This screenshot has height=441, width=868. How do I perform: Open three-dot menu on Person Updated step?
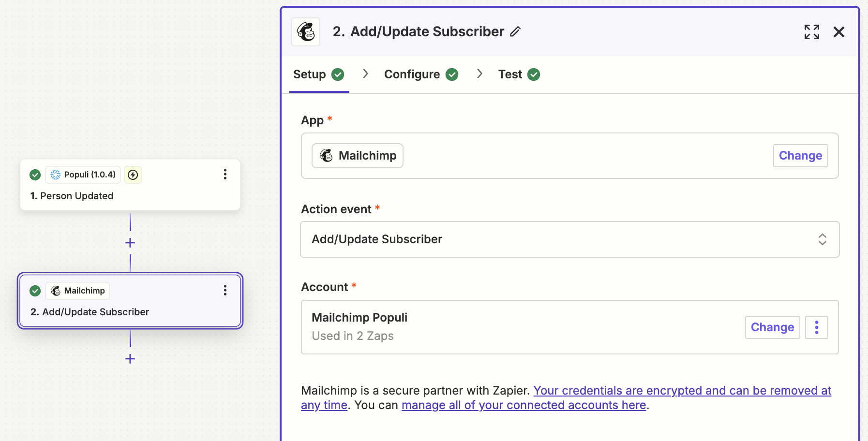225,175
